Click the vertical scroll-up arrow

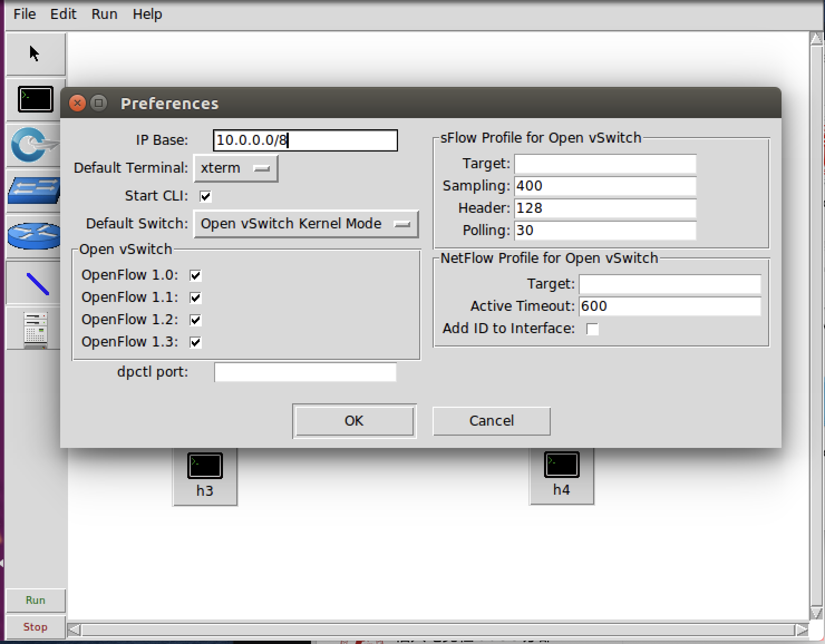pyautogui.click(x=816, y=38)
